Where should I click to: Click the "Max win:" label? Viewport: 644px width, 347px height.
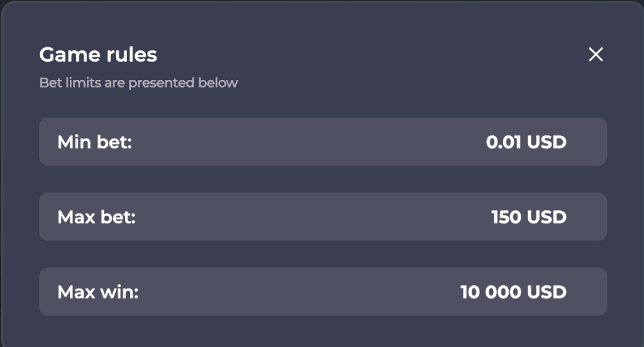click(x=97, y=292)
